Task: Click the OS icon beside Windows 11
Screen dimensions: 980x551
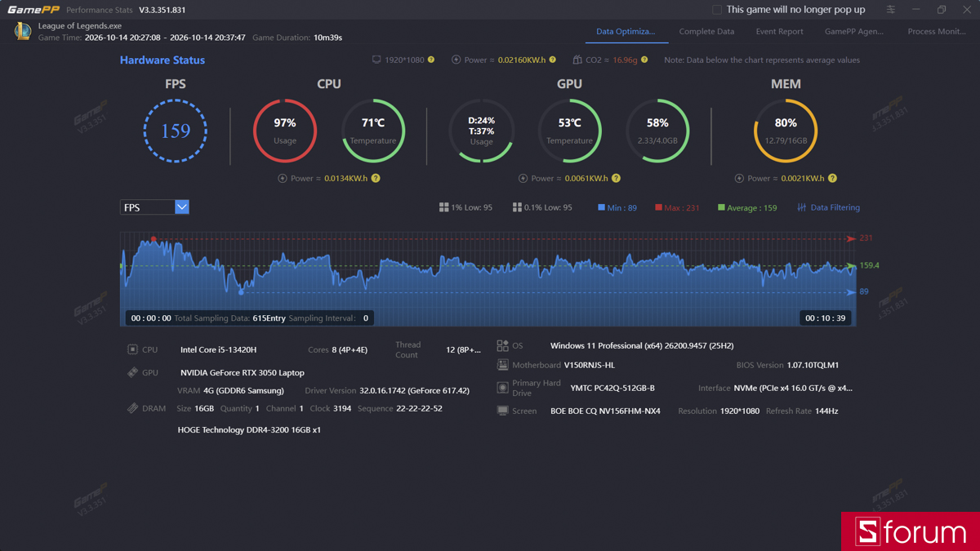Action: point(502,346)
